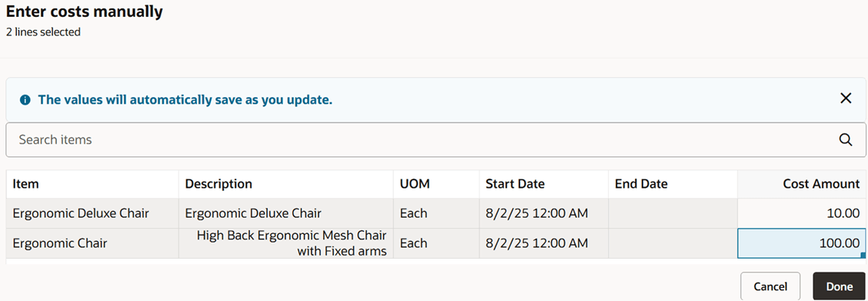The image size is (868, 301).
Task: Click the search magnifier icon
Action: click(846, 140)
